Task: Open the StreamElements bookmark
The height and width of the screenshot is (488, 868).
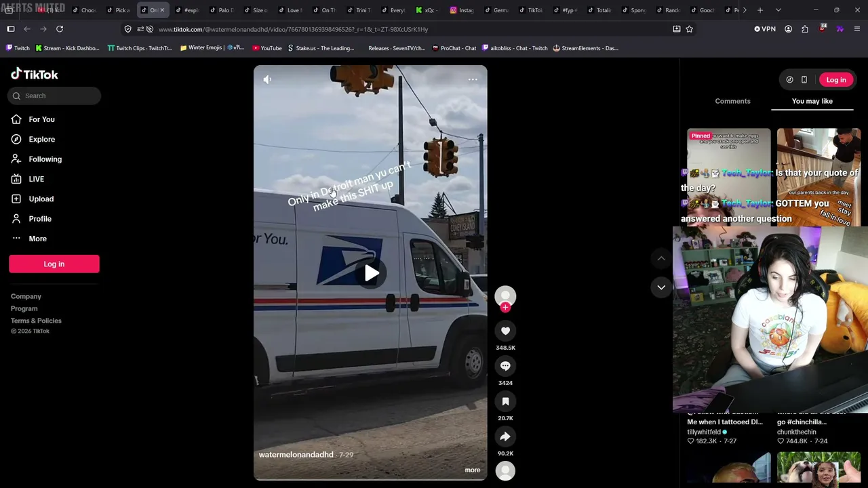Action: click(585, 48)
